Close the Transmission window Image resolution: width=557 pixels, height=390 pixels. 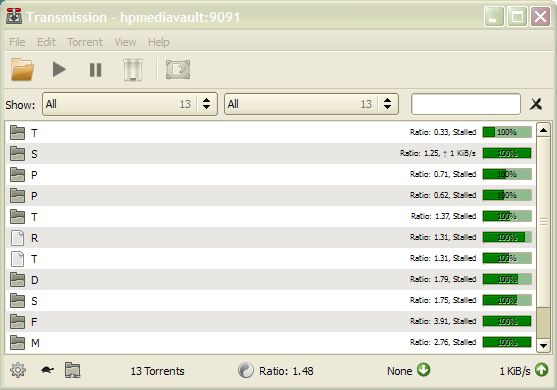pos(540,17)
